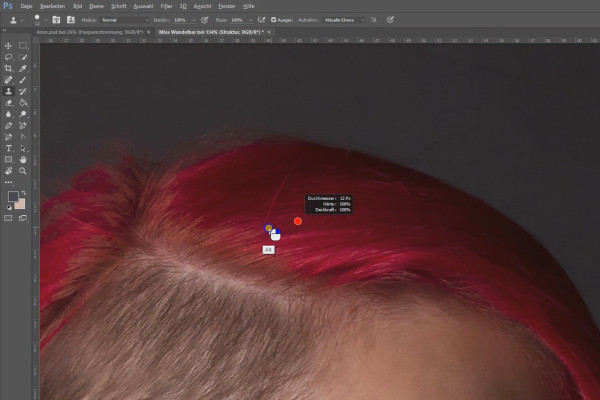Screen dimensions: 600x400
Task: Reset to default black and white colors
Action: pos(9,207)
